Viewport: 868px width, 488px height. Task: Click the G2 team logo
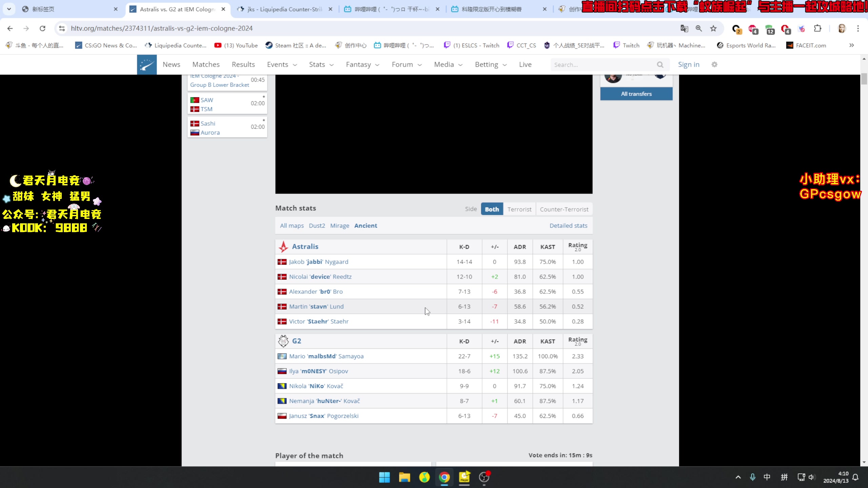click(283, 341)
